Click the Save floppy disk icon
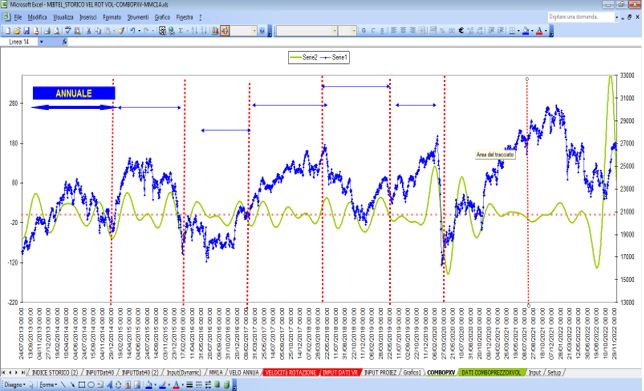The height and width of the screenshot is (391, 644). click(27, 31)
